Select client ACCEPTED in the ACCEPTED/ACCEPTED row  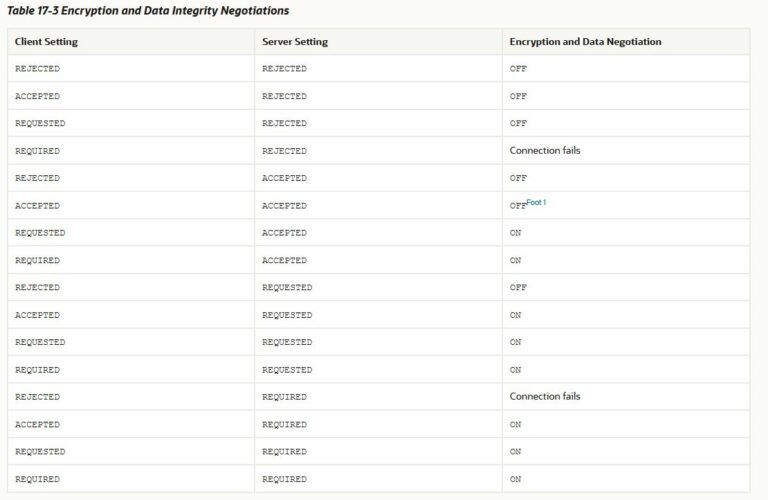click(37, 206)
